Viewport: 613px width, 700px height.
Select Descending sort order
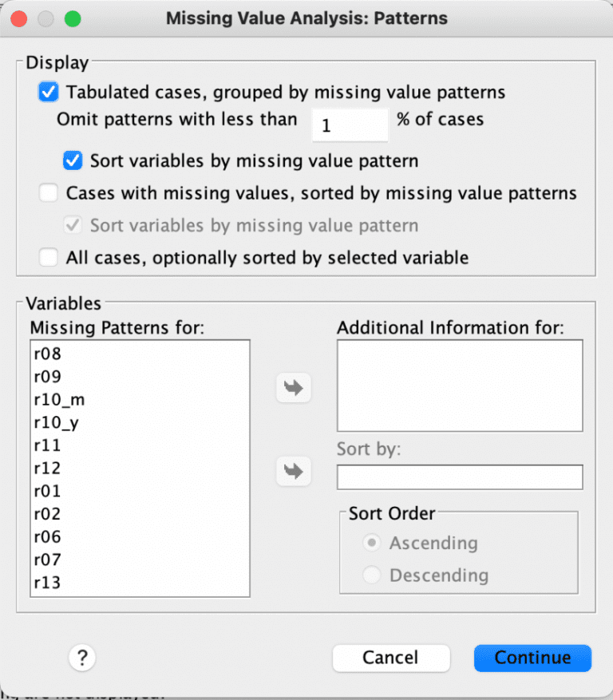(371, 575)
